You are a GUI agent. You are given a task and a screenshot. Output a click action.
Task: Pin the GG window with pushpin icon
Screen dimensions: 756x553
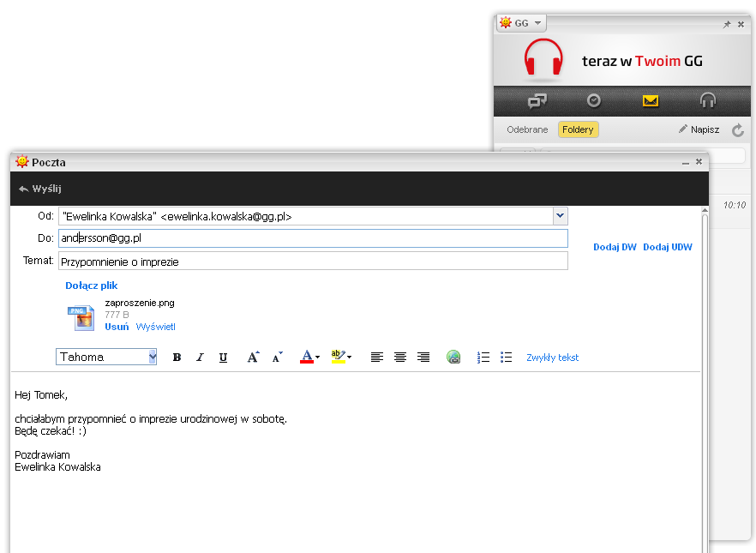click(727, 25)
